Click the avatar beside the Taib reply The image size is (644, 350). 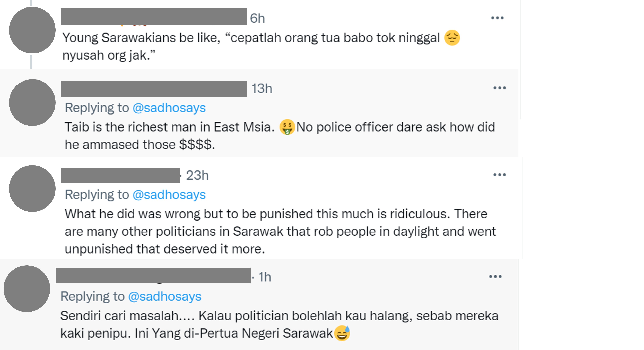(x=32, y=103)
